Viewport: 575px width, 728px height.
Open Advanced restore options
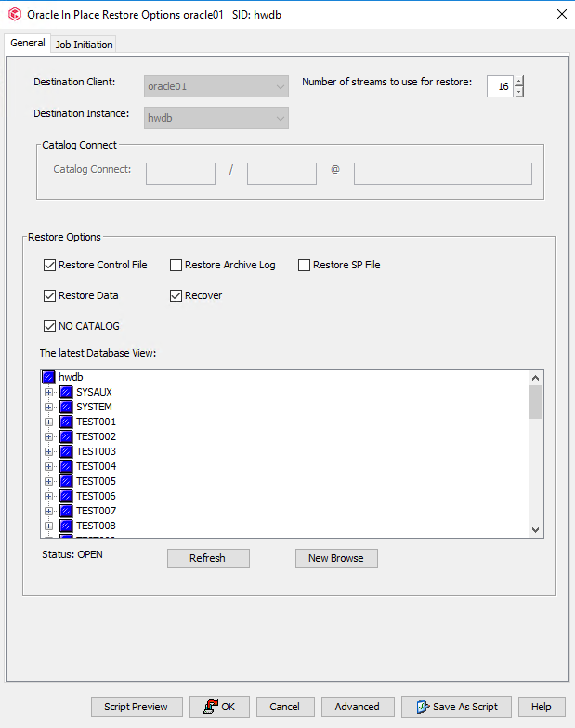tap(357, 707)
